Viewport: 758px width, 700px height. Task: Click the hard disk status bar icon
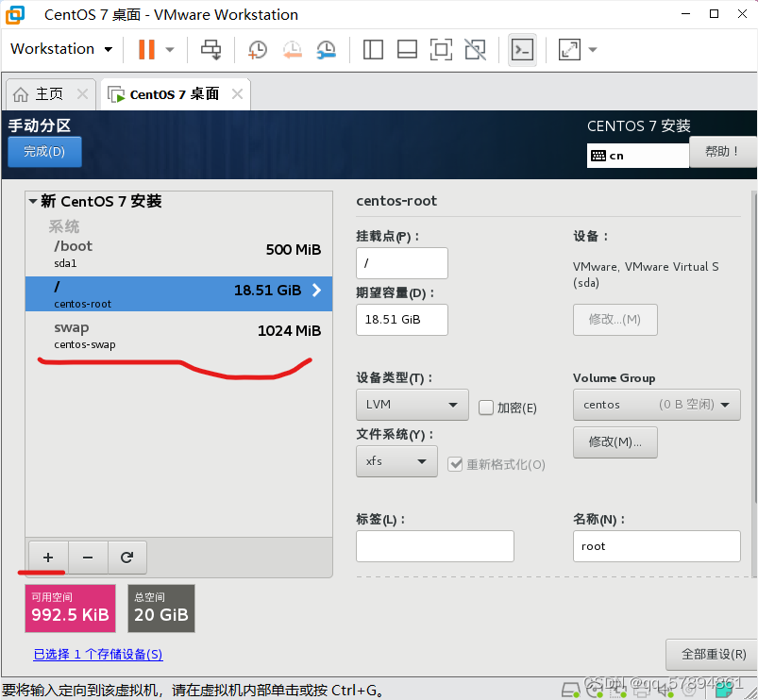click(x=570, y=690)
